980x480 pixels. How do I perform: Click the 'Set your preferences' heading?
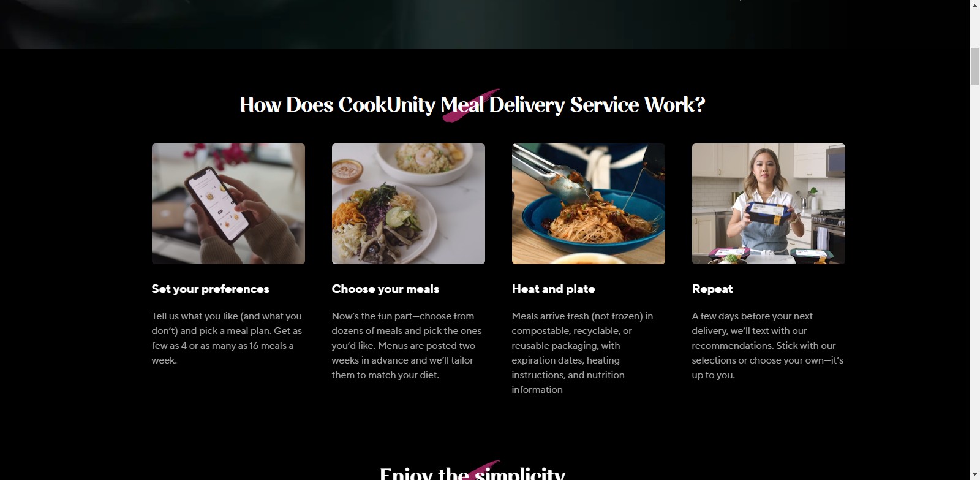pos(211,289)
